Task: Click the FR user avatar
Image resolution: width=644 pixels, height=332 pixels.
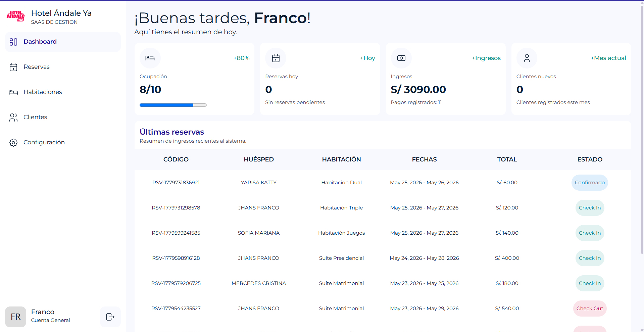Action: coord(16,317)
